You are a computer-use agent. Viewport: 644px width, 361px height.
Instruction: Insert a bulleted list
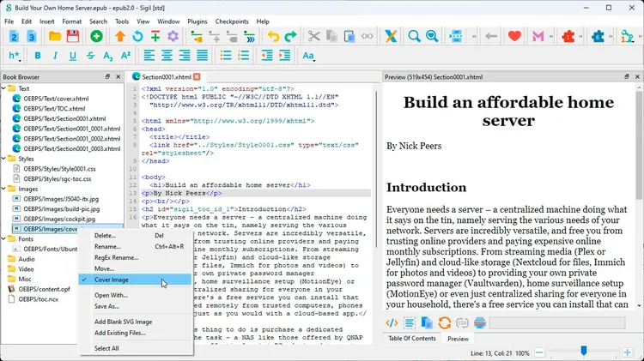tap(226, 56)
